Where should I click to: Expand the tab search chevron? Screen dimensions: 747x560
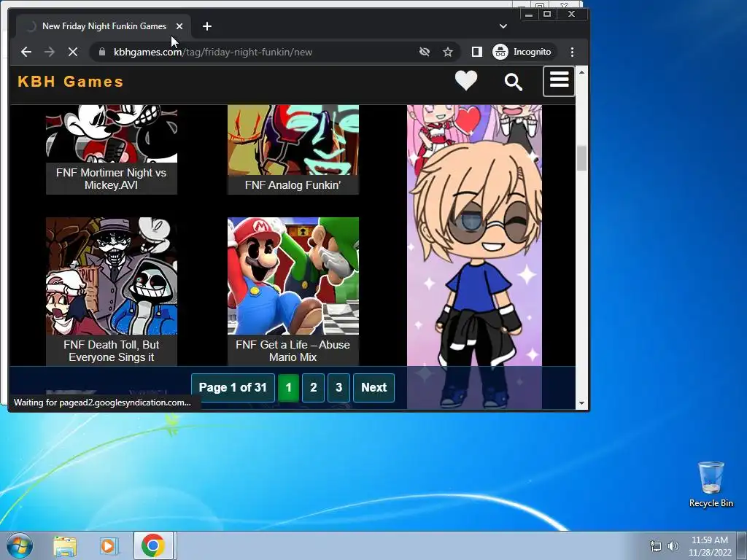click(x=503, y=26)
